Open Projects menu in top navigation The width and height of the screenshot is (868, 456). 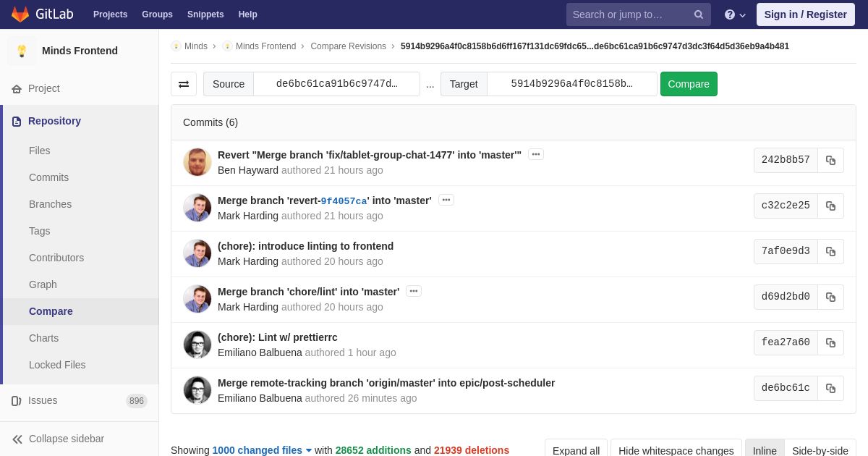coord(110,14)
